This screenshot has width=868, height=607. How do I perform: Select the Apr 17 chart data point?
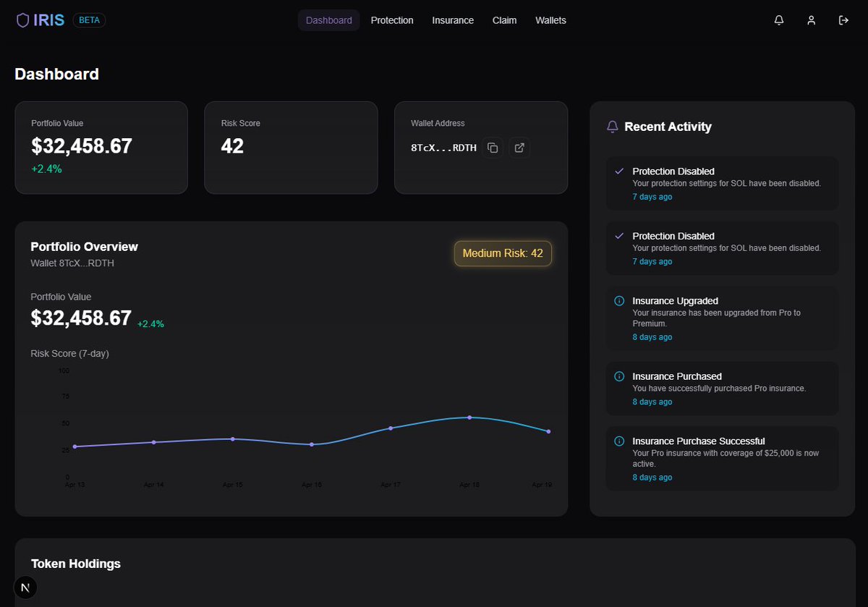tap(391, 428)
